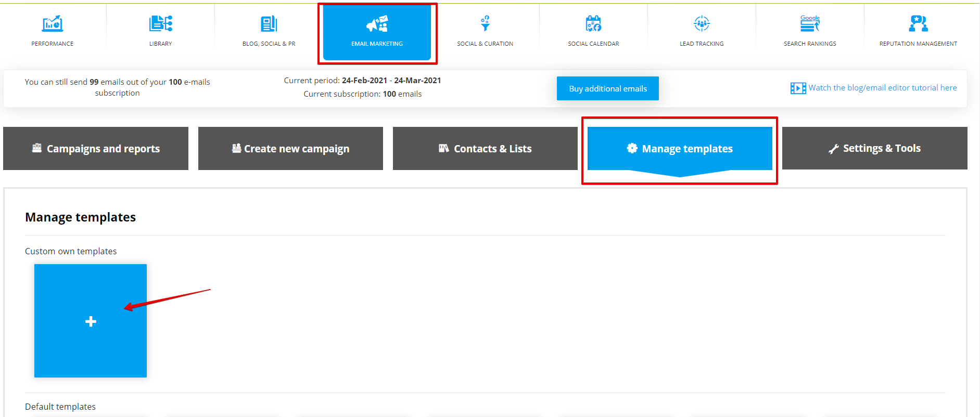
Task: Click the Current subscription: 100 emails text
Action: 363,94
